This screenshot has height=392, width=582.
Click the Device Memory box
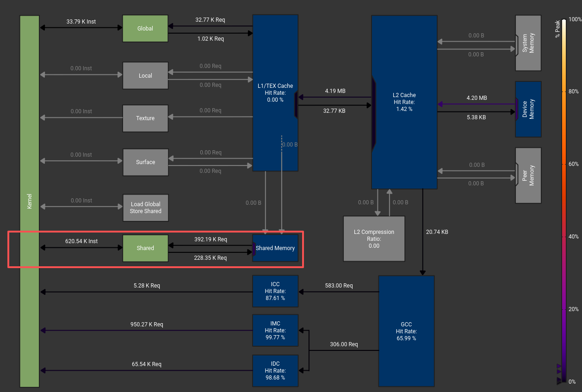(528, 109)
